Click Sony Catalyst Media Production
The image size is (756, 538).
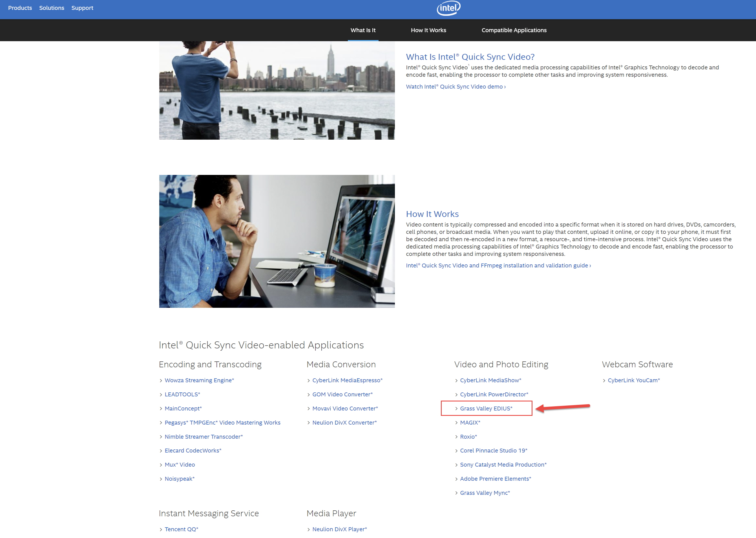(x=503, y=464)
